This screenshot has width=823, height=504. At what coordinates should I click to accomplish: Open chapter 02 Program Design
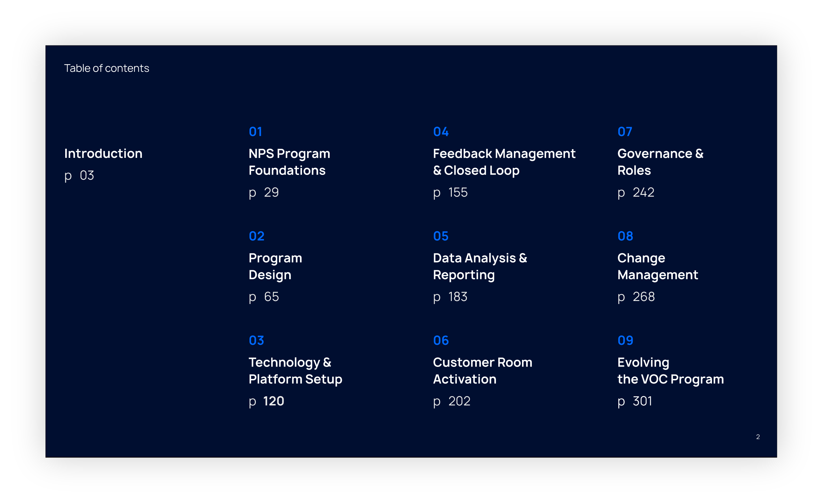275,266
